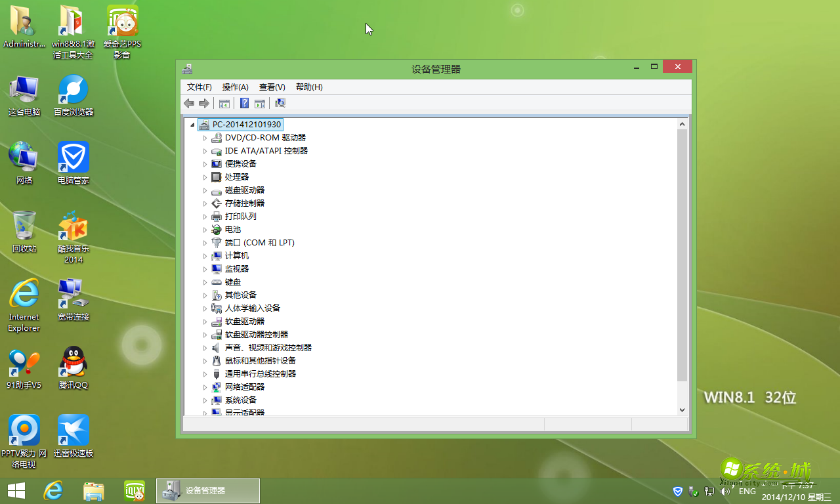This screenshot has height=504, width=840.
Task: Click the back navigation arrow
Action: coord(189,103)
